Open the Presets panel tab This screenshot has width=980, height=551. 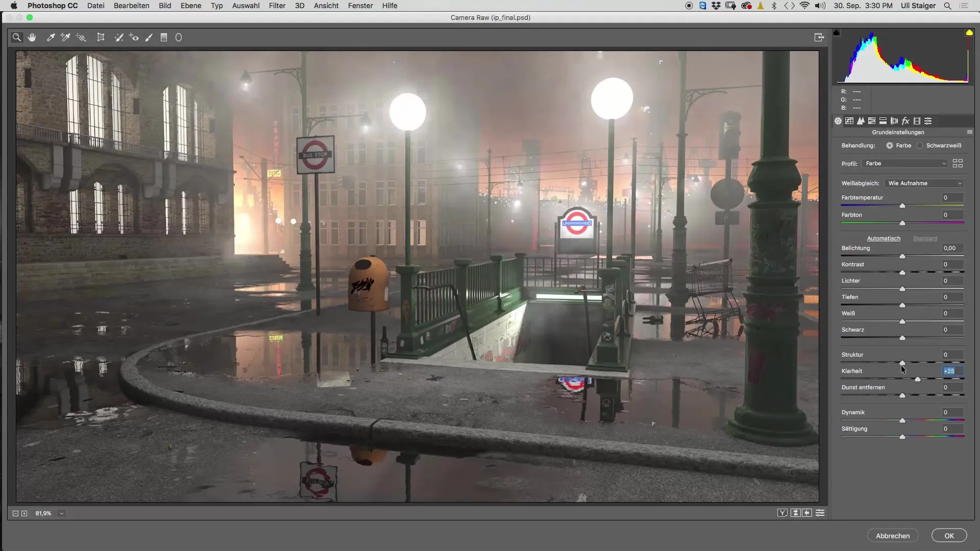[x=928, y=121]
